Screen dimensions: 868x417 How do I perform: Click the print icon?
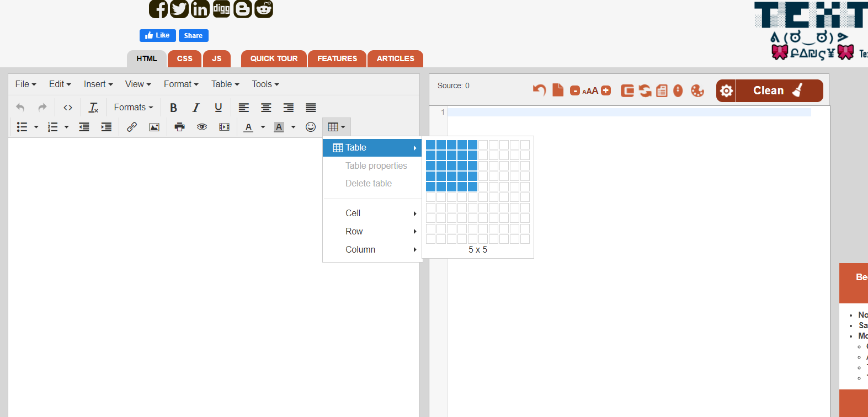179,127
